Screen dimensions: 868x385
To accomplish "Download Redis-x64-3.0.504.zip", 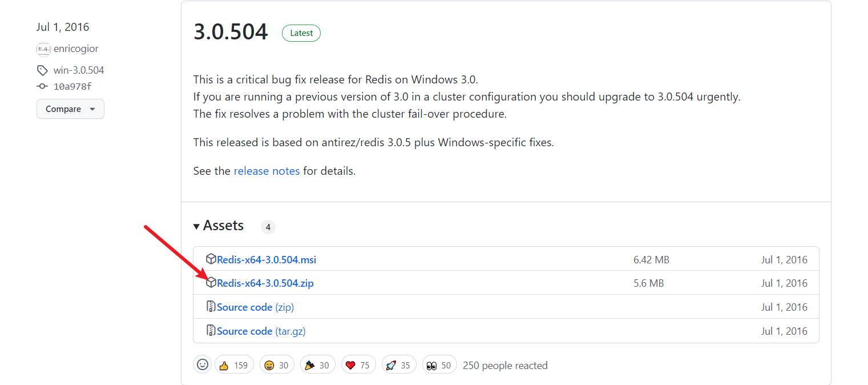I will (265, 283).
